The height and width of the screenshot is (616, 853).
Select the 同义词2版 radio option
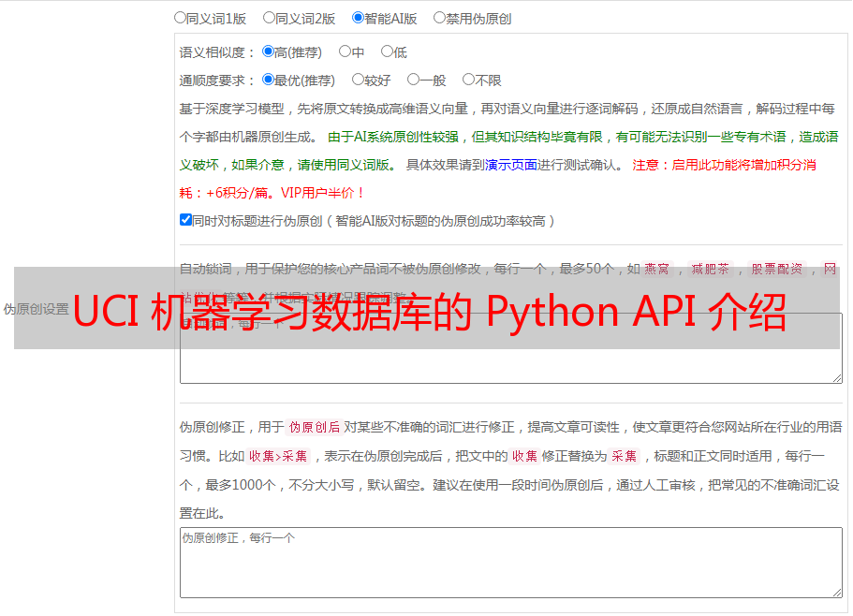pos(270,18)
